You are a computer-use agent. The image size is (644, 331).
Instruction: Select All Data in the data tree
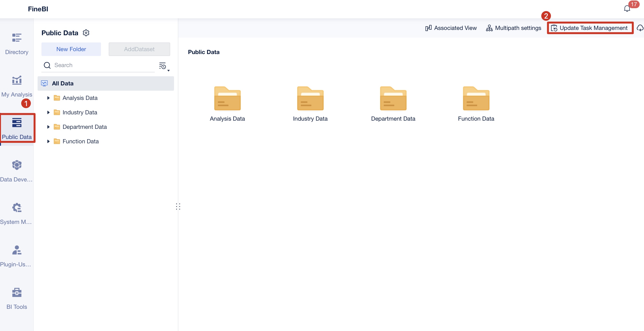tap(63, 83)
